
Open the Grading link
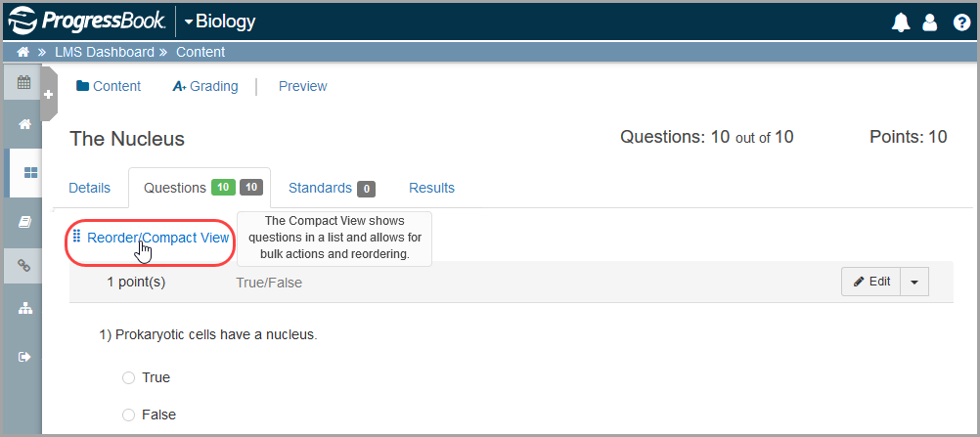point(205,86)
